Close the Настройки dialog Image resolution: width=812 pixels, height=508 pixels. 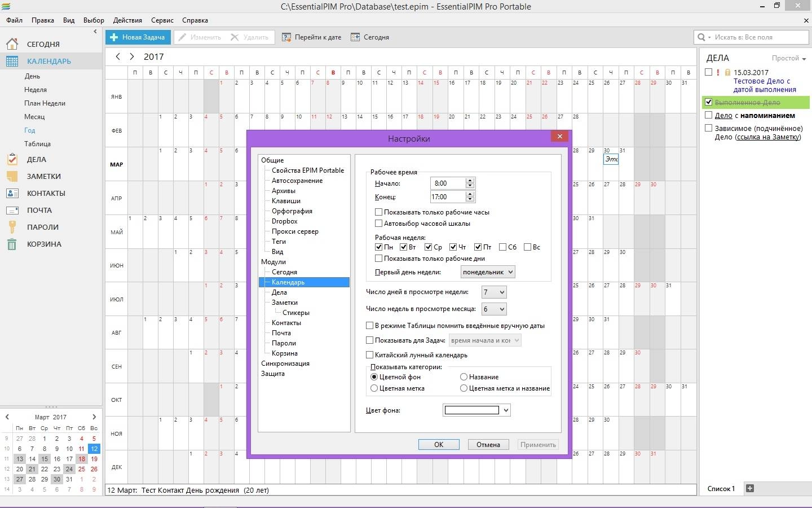tap(559, 136)
